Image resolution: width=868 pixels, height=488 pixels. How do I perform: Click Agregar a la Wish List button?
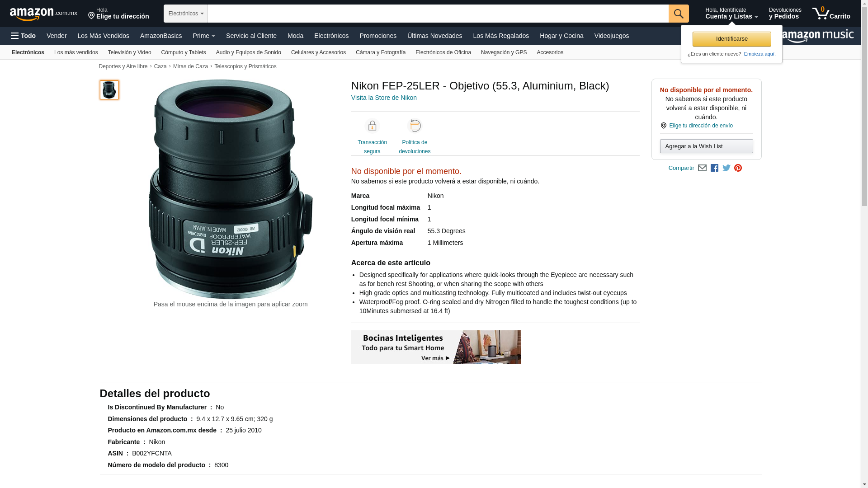pos(706,146)
